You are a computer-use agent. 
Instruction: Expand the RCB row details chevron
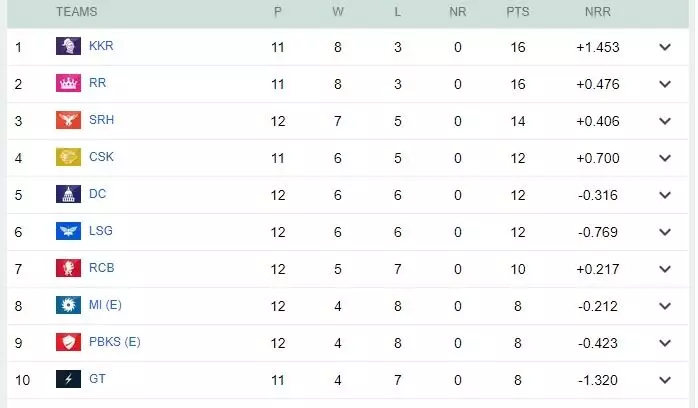(665, 269)
